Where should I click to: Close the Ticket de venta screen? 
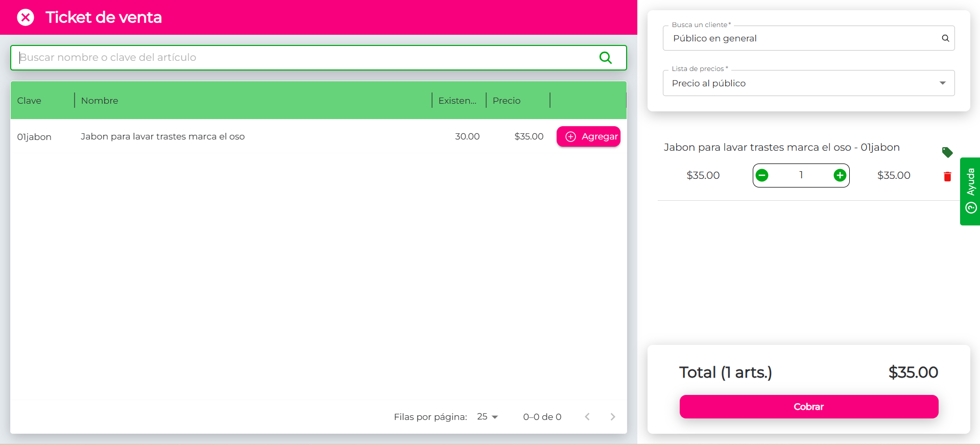(x=26, y=17)
